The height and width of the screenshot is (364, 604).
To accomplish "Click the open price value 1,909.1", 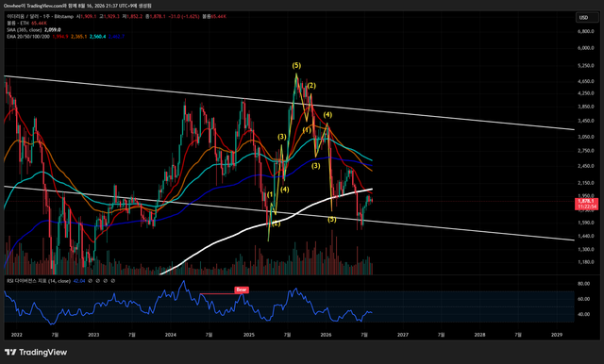I will click(x=88, y=17).
